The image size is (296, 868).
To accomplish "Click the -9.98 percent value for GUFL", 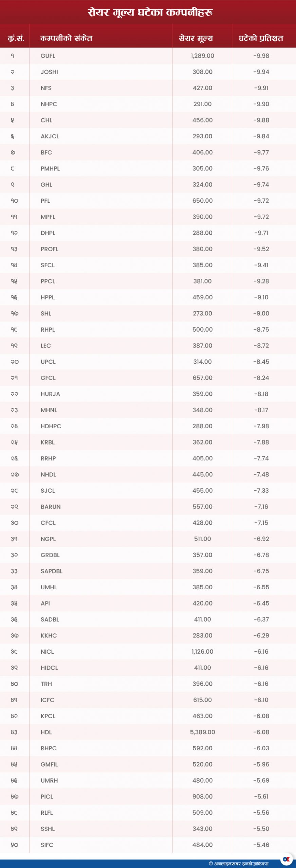I will point(261,56).
